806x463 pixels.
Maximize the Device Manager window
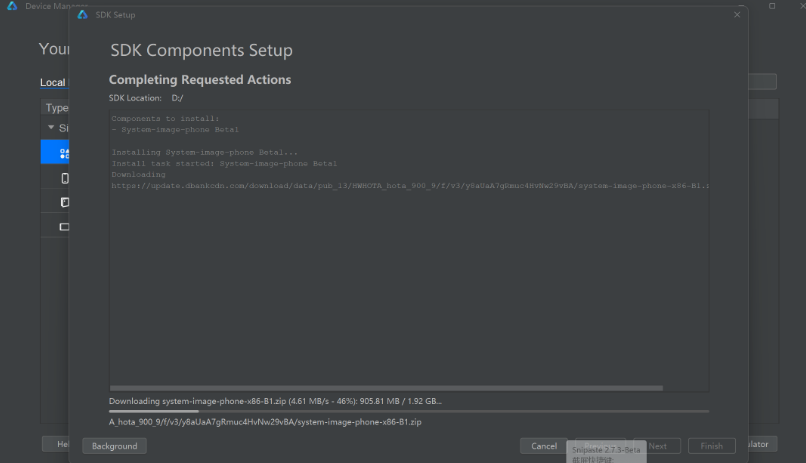click(x=772, y=6)
